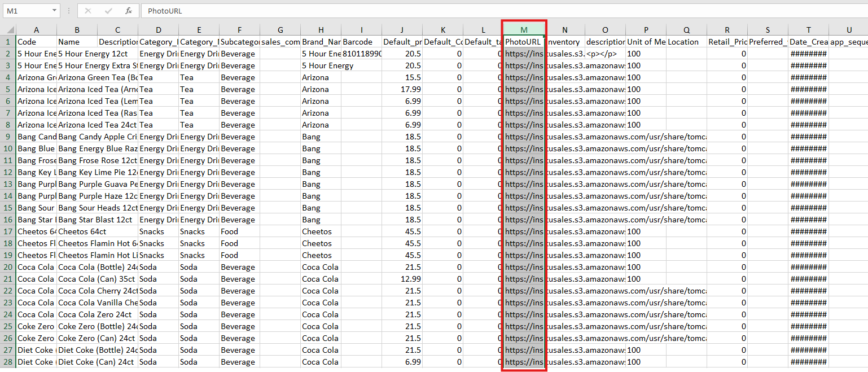The height and width of the screenshot is (372, 868).
Task: Click price cell '15.5' in row 4
Action: [x=402, y=77]
